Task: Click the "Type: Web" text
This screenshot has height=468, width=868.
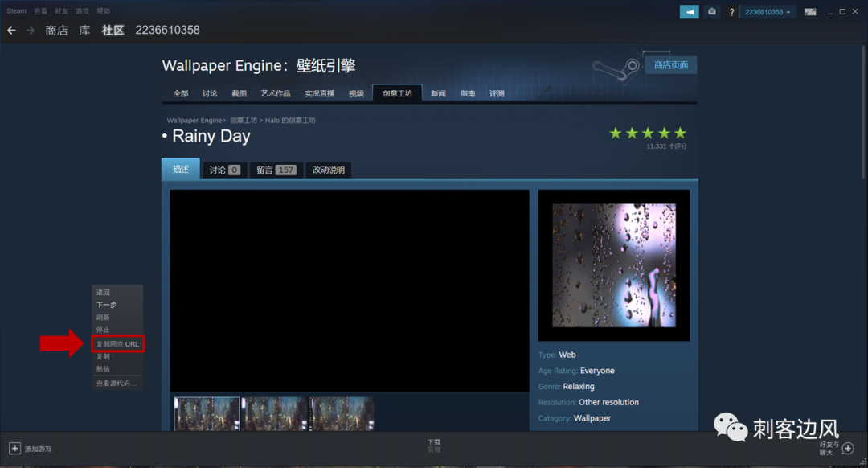Action: 557,355
